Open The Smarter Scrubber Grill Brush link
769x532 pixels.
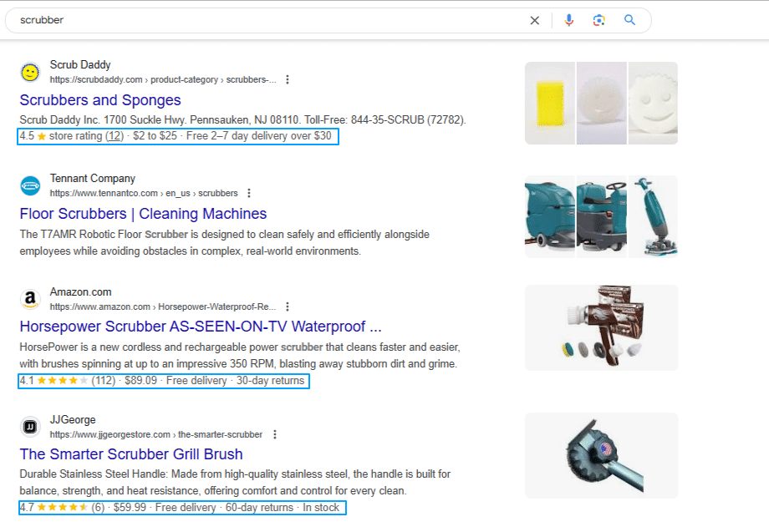click(x=131, y=454)
